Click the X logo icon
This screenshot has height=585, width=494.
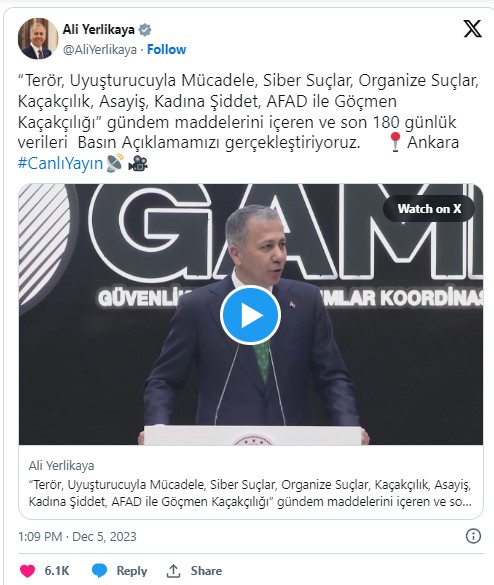click(472, 29)
